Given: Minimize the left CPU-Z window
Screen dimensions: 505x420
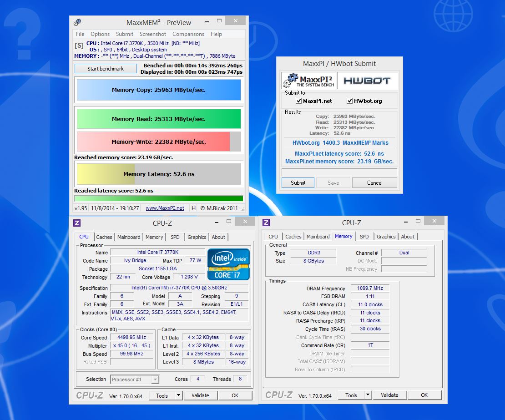Looking at the screenshot, I should (217, 222).
